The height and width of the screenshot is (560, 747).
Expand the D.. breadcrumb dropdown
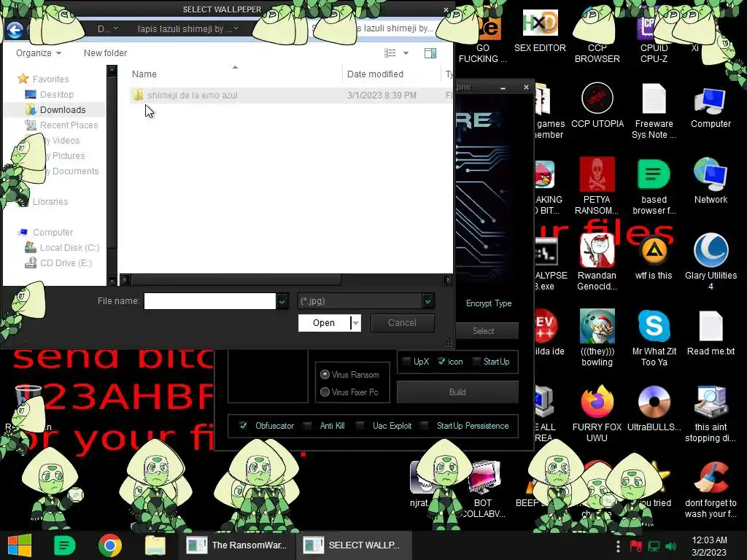[x=116, y=29]
